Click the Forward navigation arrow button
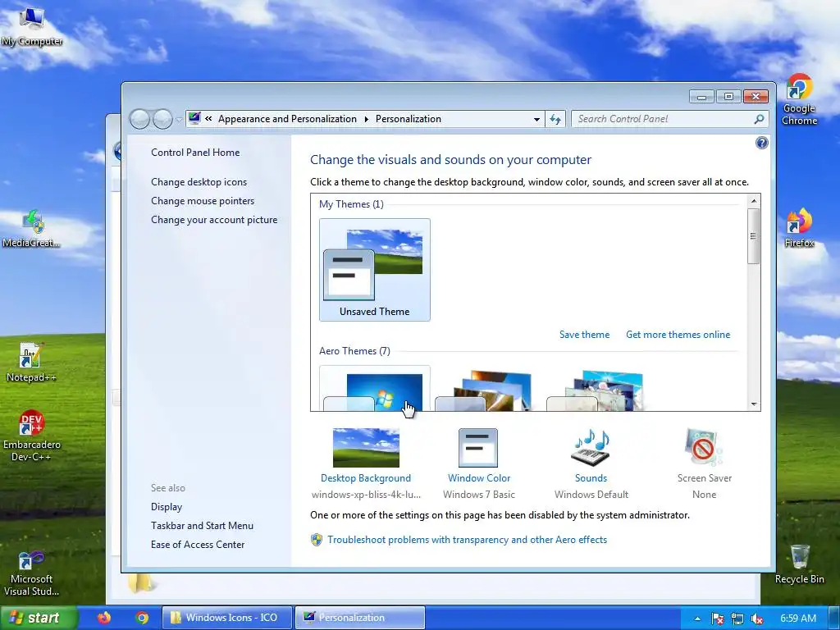The width and height of the screenshot is (840, 630). point(162,119)
